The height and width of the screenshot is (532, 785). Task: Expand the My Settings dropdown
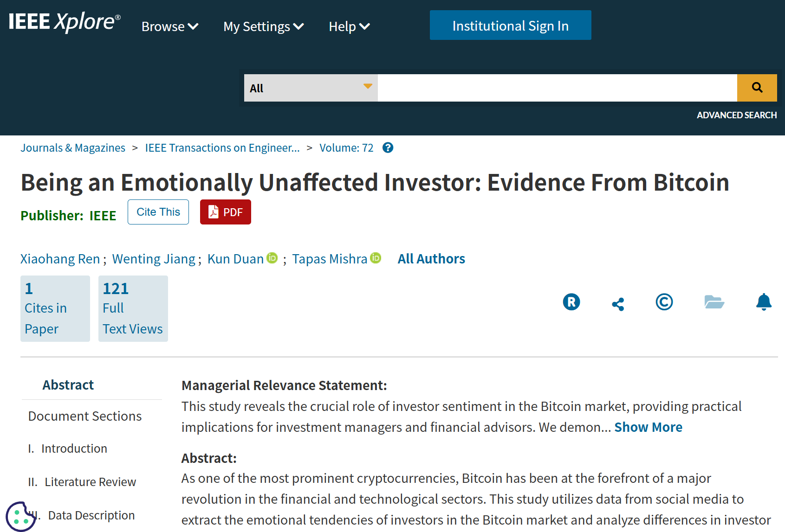[263, 26]
